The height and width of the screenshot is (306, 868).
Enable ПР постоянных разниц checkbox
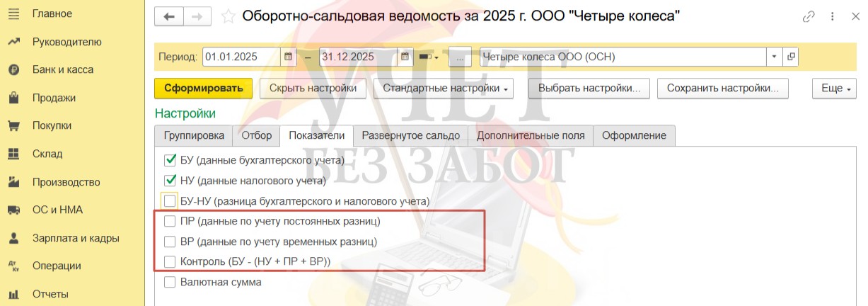169,221
